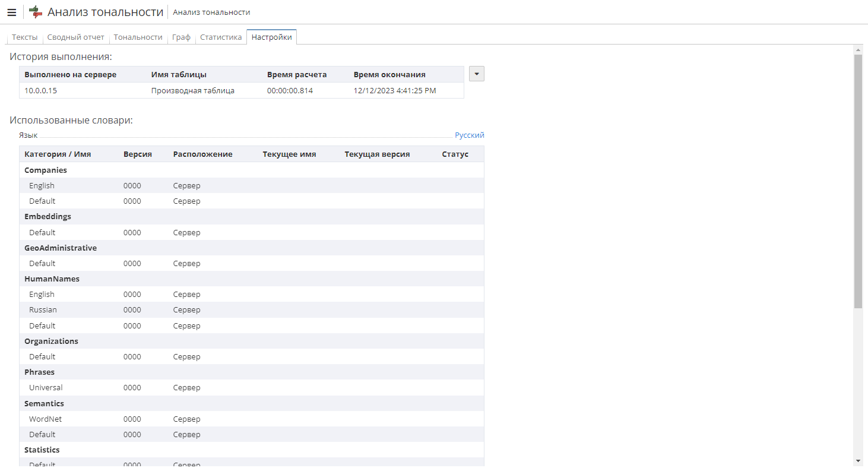Click the Статус column header

tap(455, 154)
